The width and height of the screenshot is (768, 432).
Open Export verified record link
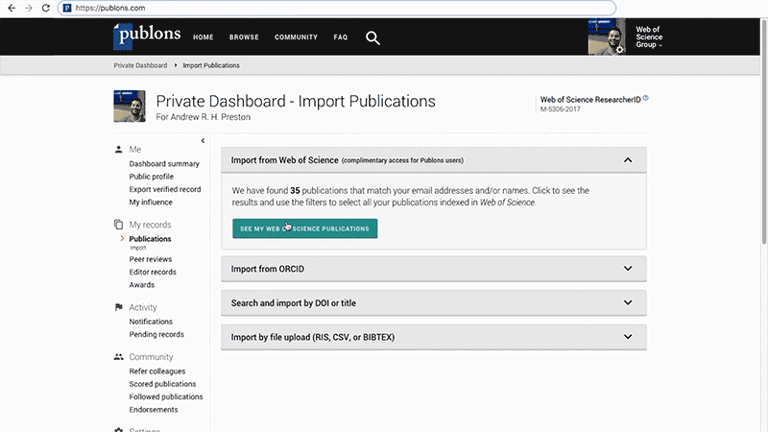tap(165, 189)
